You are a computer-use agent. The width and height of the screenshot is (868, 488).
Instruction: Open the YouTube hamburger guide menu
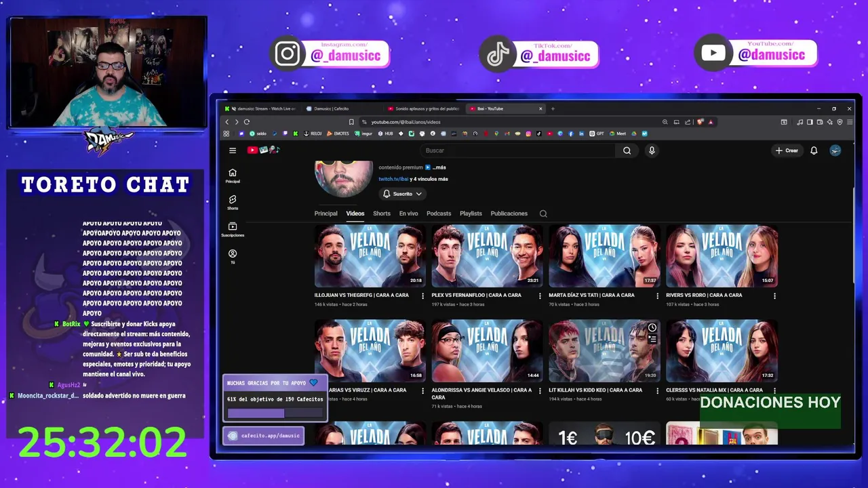[x=233, y=150]
